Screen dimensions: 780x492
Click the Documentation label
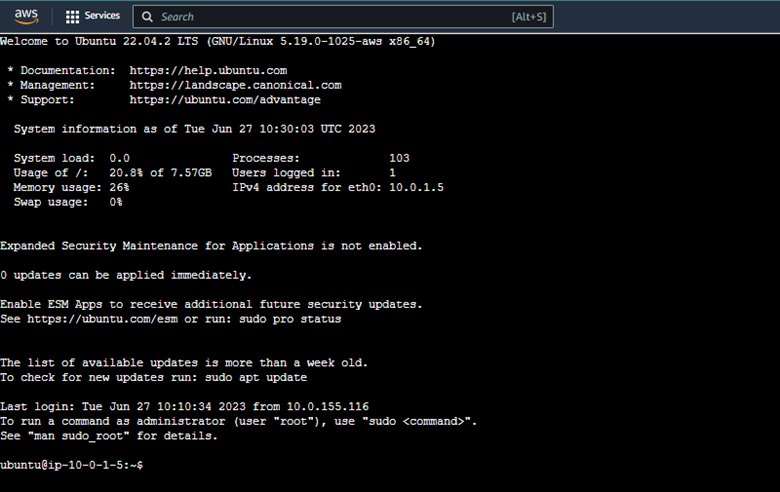[68, 71]
